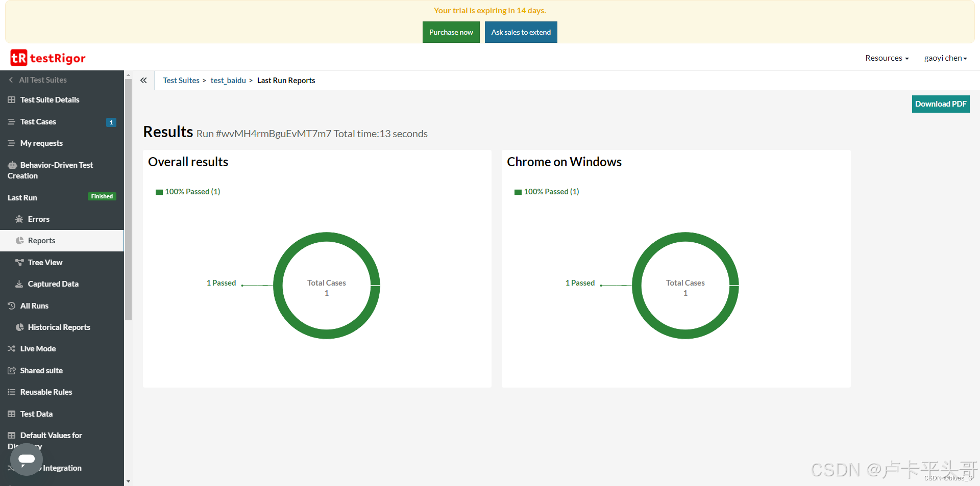
Task: Click the My requests list icon
Action: pyautogui.click(x=11, y=143)
